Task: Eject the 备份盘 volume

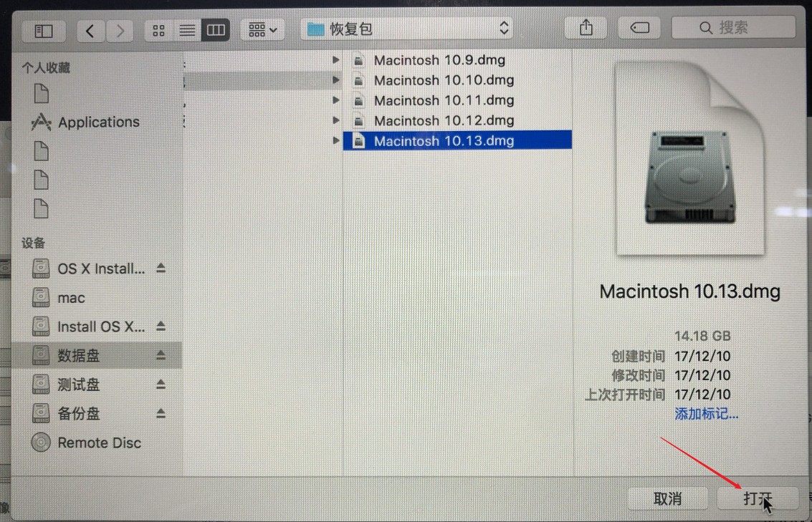Action: pyautogui.click(x=161, y=414)
